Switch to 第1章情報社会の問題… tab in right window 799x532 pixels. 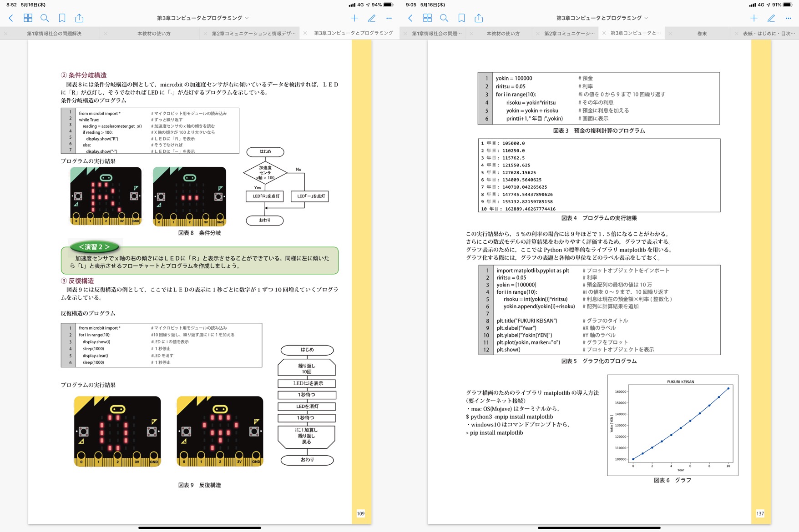click(x=437, y=34)
